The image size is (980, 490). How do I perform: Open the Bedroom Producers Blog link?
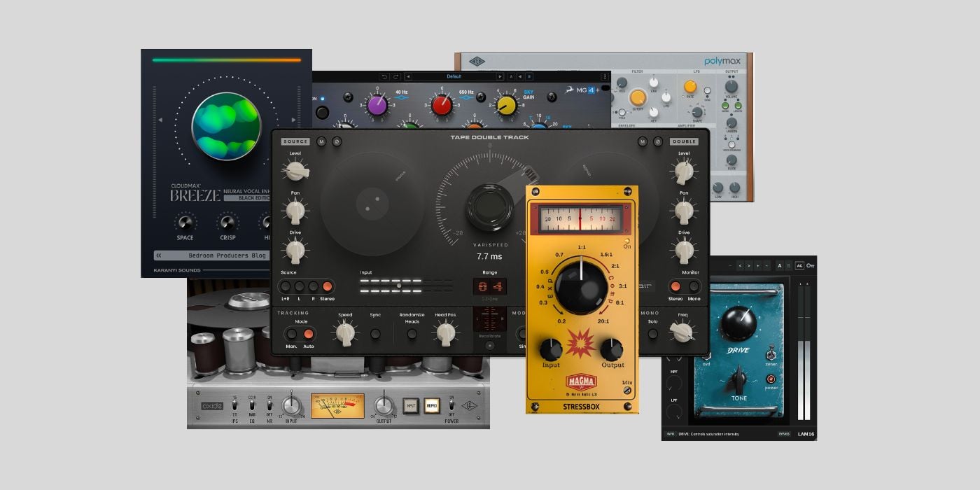coord(227,255)
